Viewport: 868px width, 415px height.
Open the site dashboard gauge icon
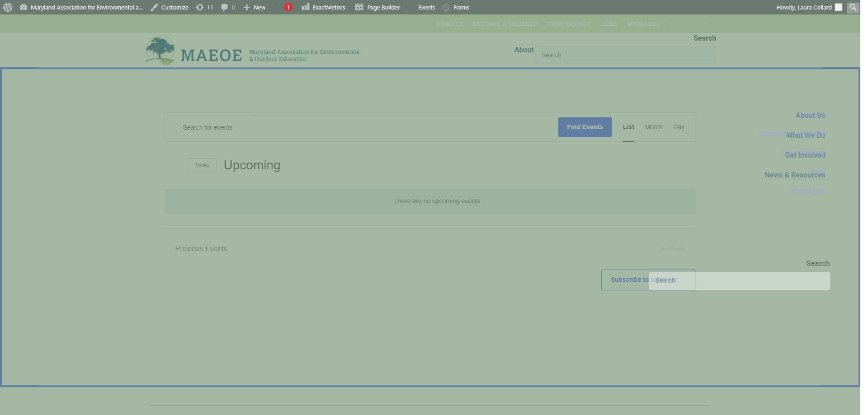pos(24,7)
